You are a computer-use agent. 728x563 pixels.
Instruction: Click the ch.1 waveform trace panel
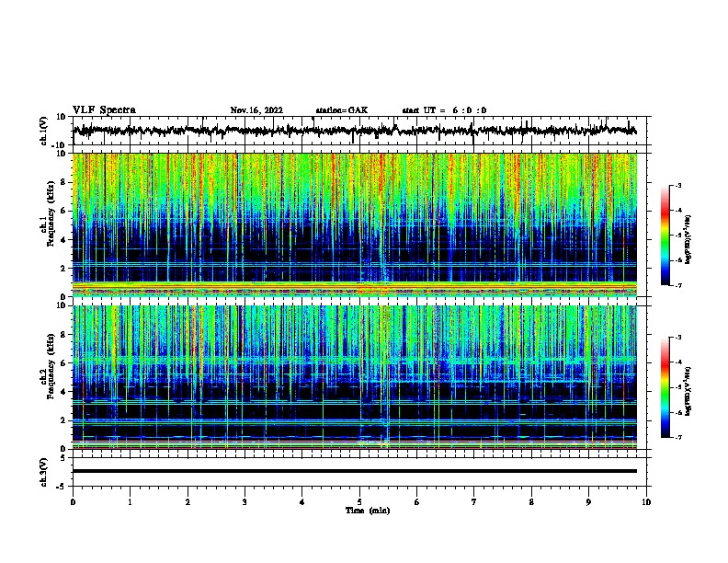click(359, 131)
